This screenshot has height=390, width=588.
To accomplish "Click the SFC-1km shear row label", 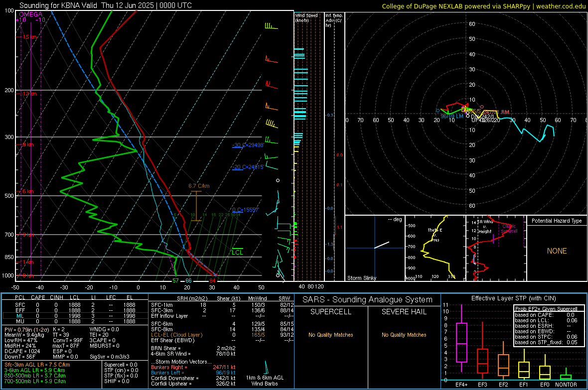I will pos(162,305).
